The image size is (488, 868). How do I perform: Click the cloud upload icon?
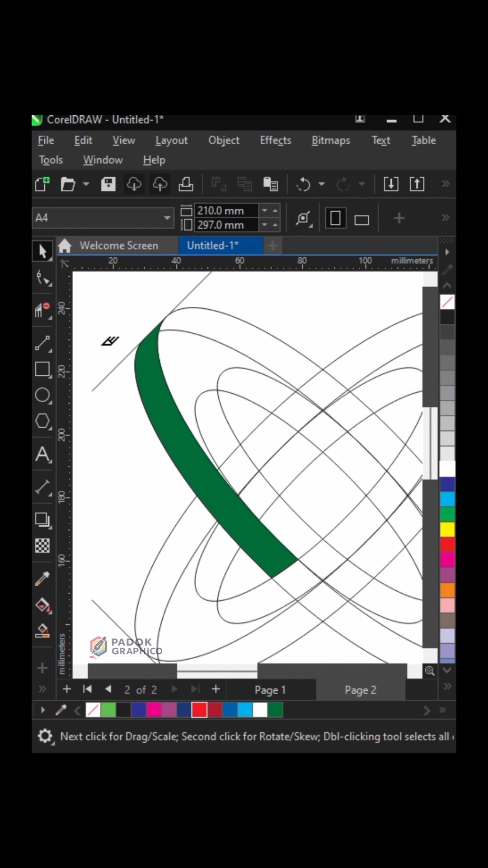[160, 184]
